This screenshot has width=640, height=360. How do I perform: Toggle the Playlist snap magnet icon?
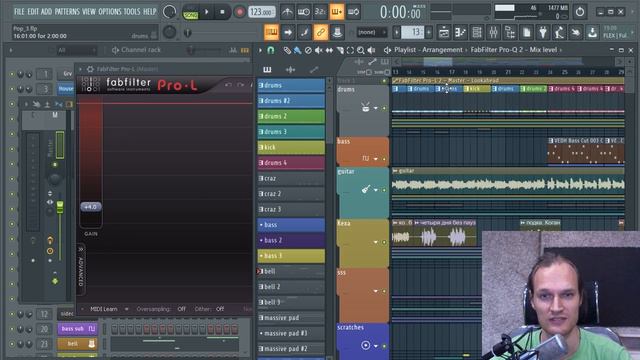(x=271, y=50)
